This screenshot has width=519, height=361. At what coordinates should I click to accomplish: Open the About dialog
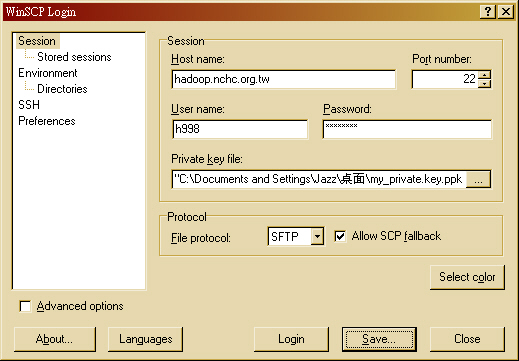pos(55,339)
